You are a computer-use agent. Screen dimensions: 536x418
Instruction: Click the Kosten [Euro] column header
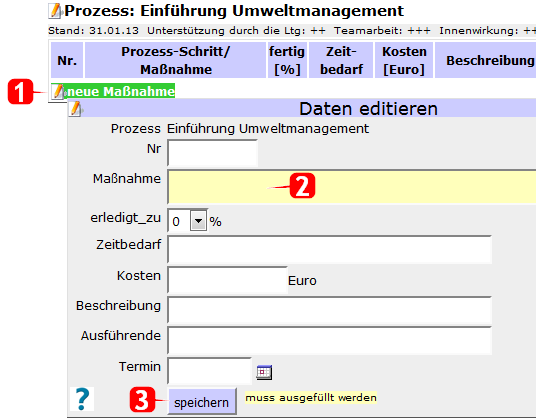(404, 60)
